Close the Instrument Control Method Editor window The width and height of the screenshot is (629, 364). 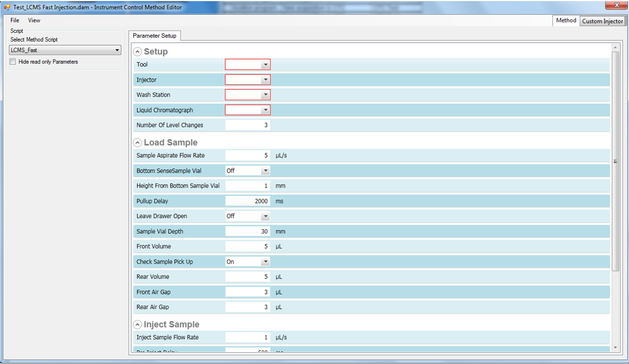612,5
